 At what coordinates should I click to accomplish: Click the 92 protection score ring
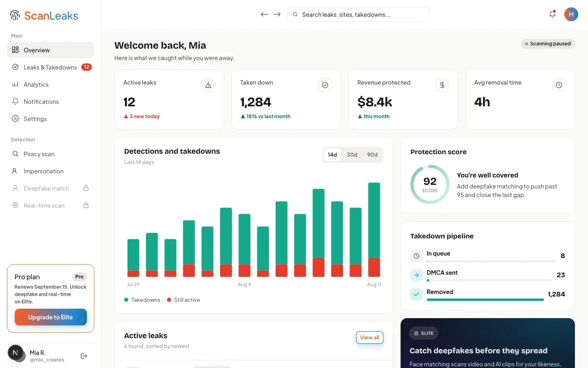(x=430, y=184)
